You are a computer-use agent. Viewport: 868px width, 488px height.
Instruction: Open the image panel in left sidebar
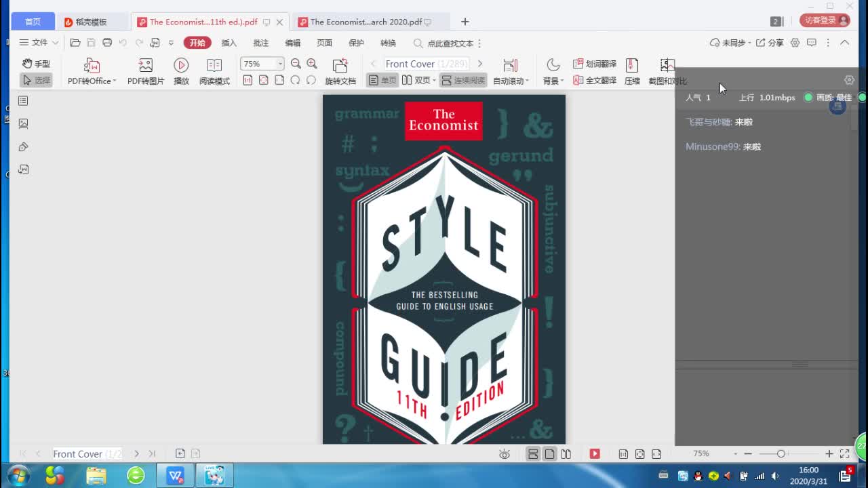click(x=23, y=123)
